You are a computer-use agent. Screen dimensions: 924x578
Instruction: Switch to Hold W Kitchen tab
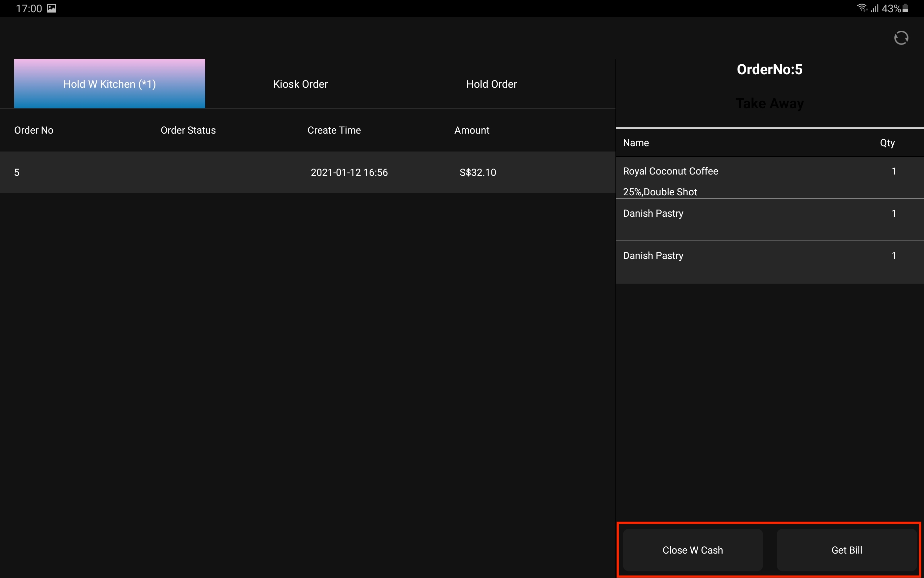click(110, 84)
